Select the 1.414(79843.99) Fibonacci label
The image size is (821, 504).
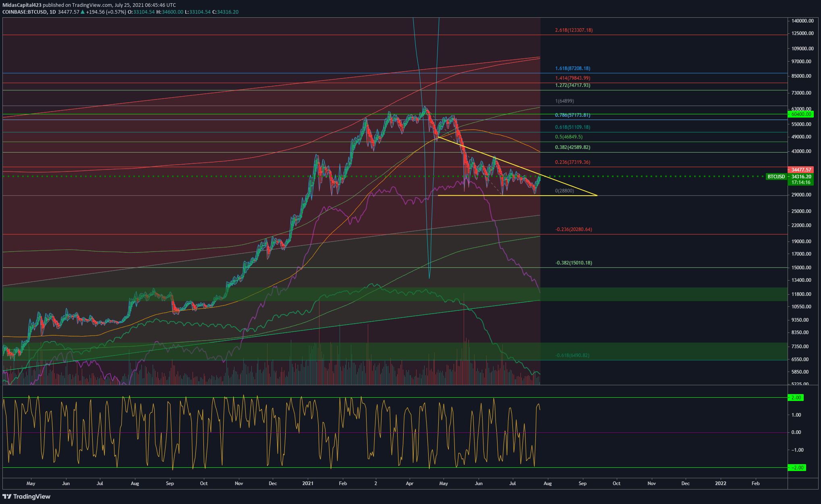(x=572, y=78)
